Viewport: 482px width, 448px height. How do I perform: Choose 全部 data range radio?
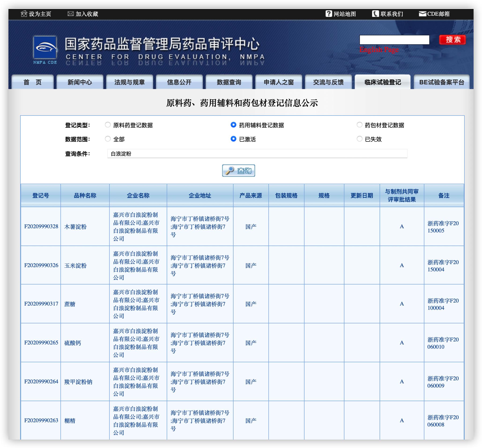tap(108, 139)
